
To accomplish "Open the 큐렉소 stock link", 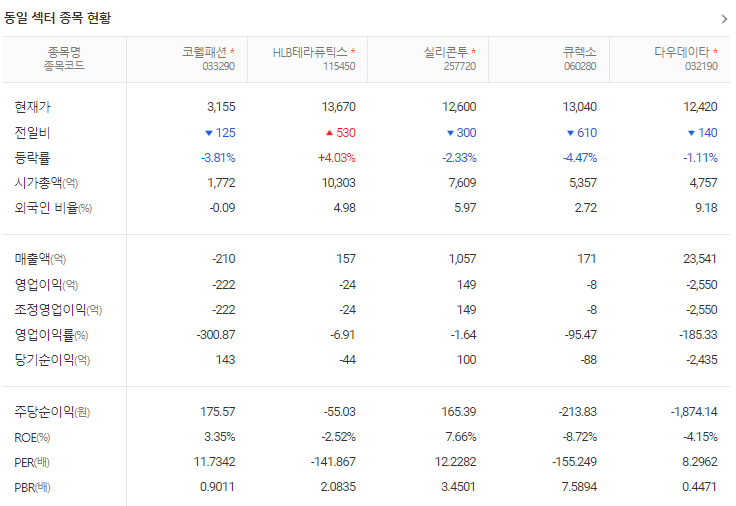I will [580, 52].
